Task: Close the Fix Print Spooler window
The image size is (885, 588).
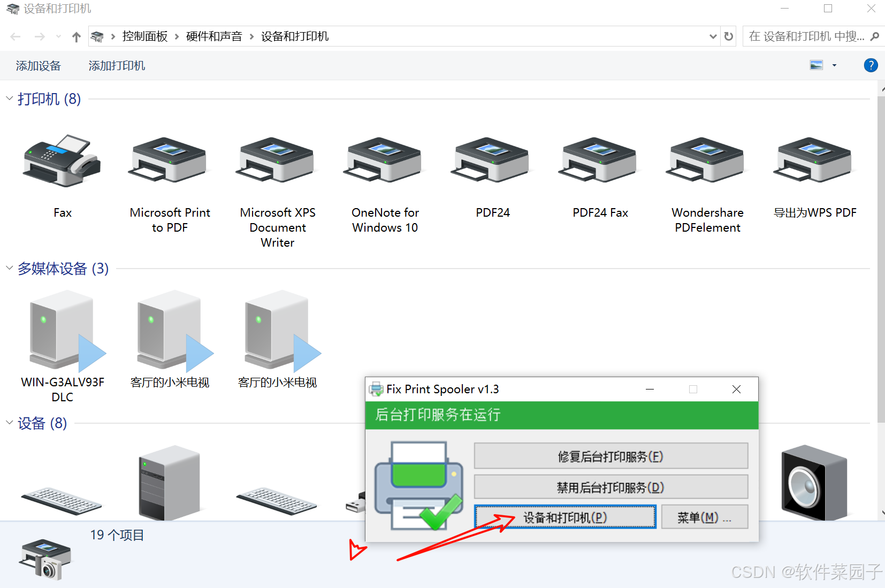Action: tap(736, 389)
